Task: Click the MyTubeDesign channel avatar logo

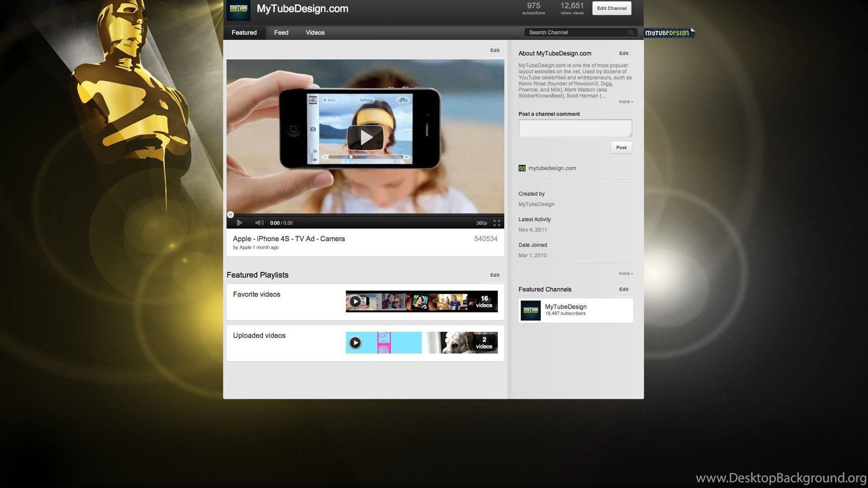Action: click(x=238, y=9)
